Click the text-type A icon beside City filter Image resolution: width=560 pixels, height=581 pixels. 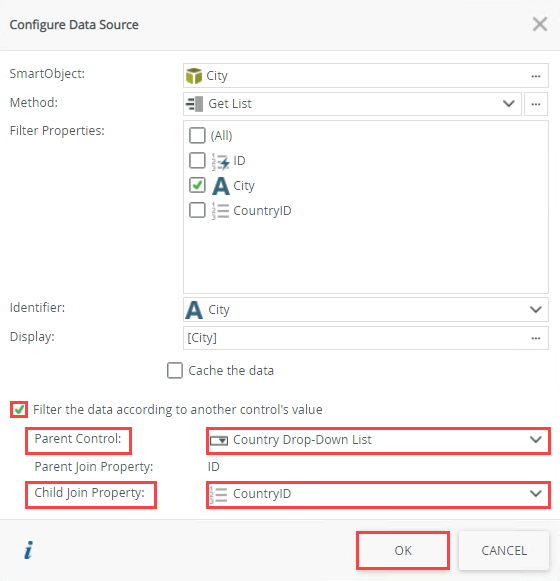pos(221,186)
